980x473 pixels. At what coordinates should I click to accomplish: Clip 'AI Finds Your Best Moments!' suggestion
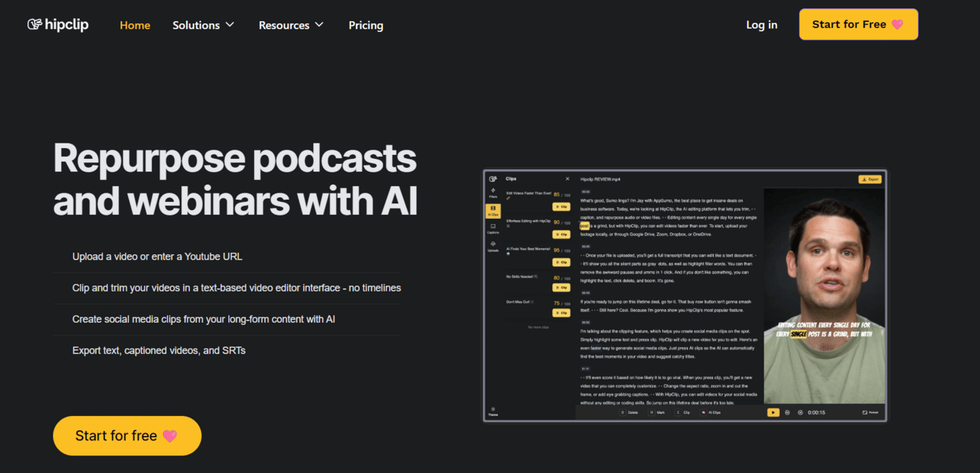point(561,262)
